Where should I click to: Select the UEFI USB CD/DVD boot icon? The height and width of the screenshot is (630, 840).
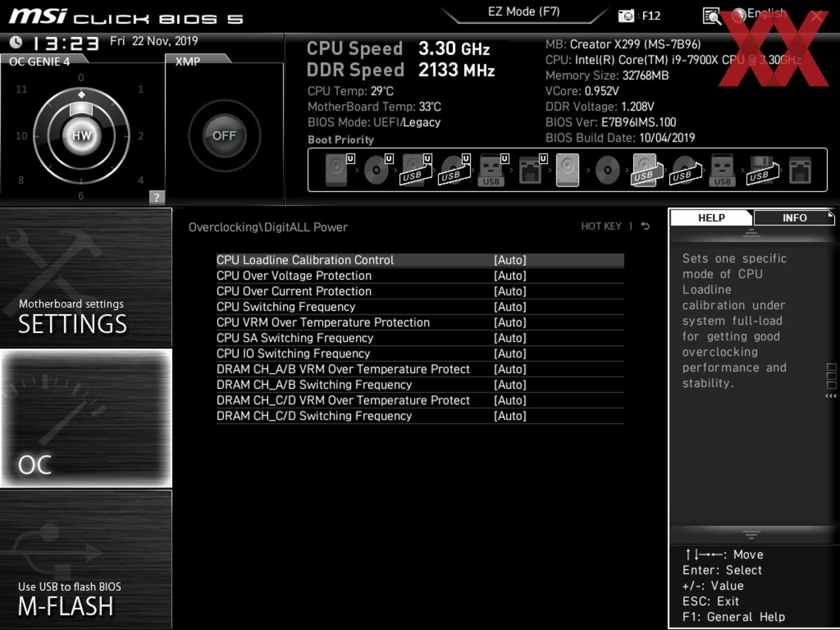pos(454,170)
